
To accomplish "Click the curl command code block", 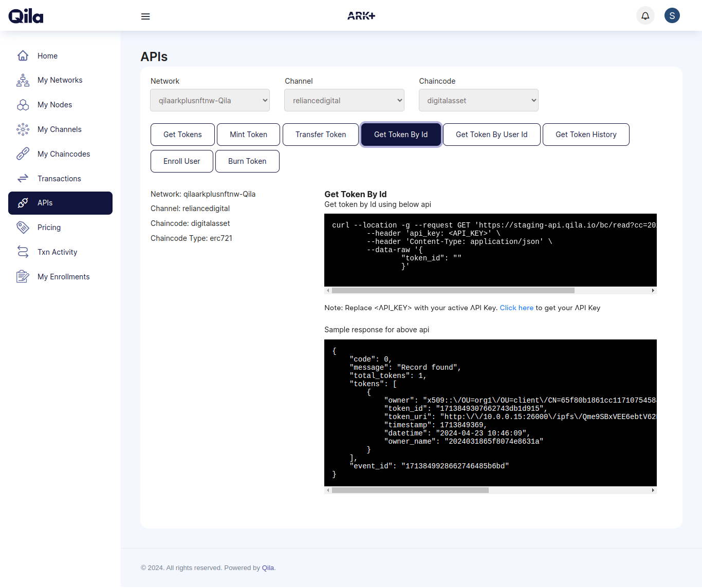I will 490,250.
